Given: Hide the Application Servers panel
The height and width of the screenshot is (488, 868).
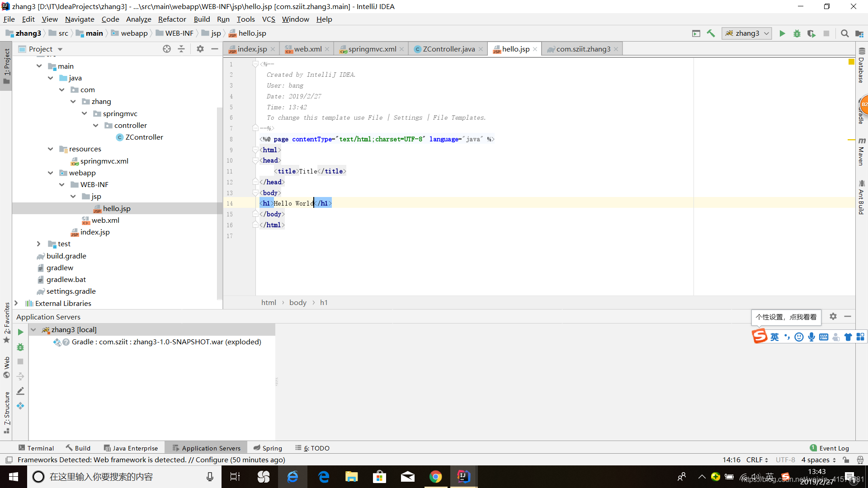Looking at the screenshot, I should (x=848, y=317).
